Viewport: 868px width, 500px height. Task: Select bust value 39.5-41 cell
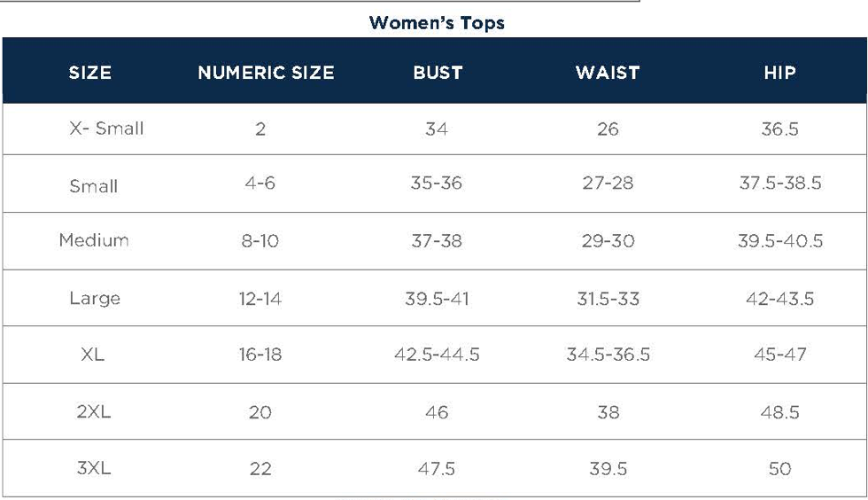(x=437, y=299)
